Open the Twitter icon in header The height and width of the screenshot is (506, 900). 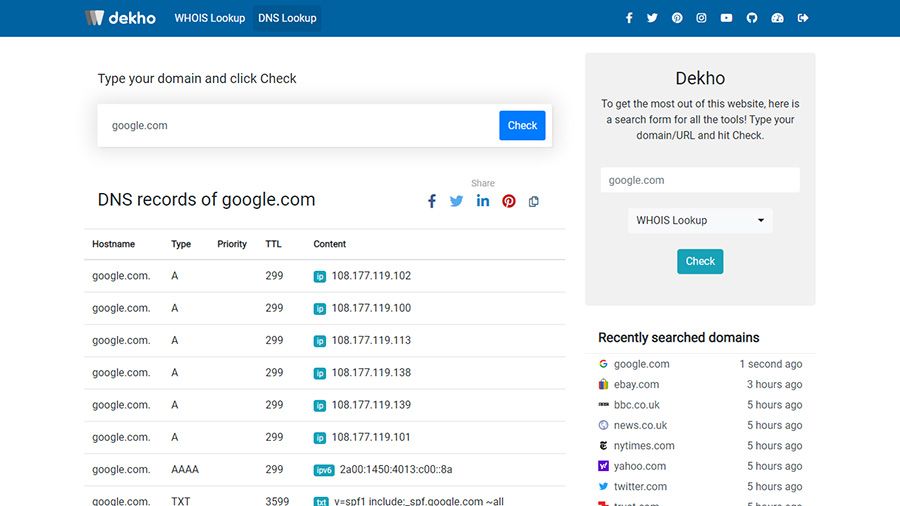[652, 18]
